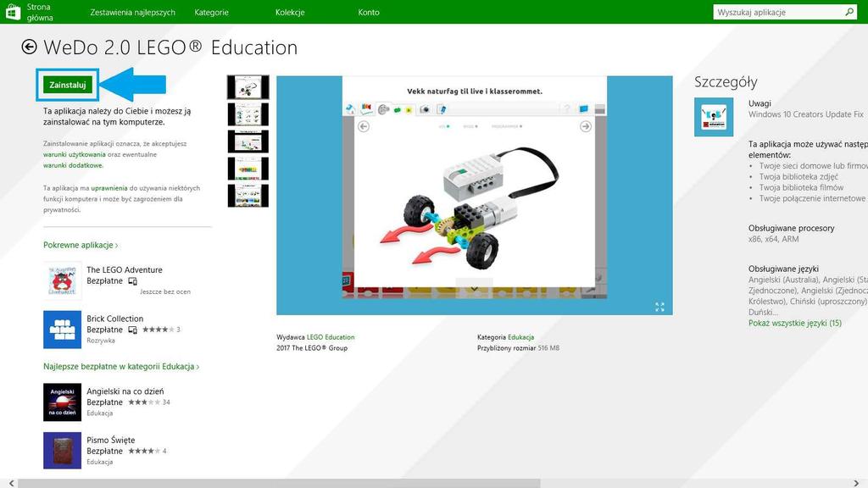Click the Store home bag icon

point(13,12)
